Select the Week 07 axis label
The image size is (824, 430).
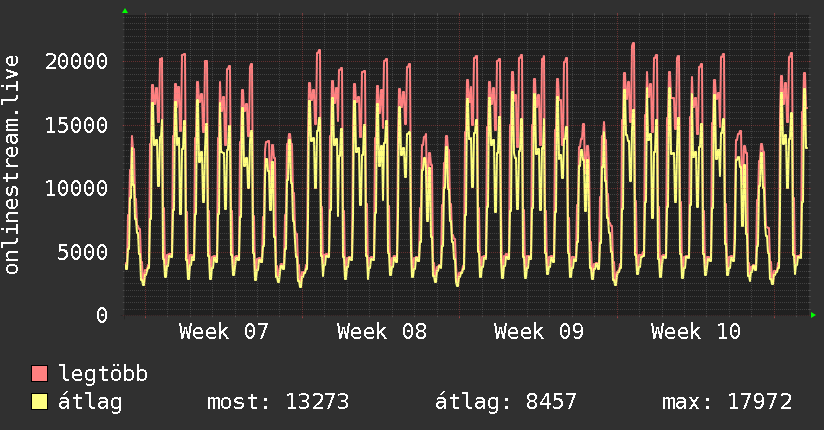pos(224,332)
